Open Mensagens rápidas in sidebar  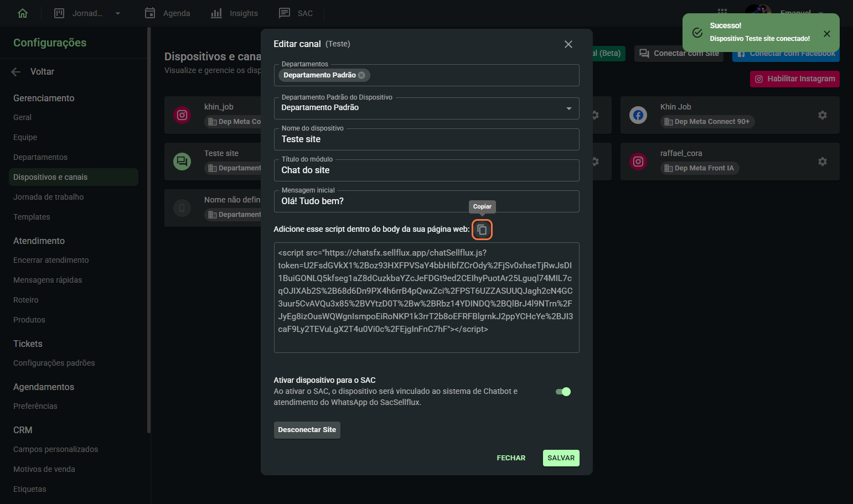48,280
